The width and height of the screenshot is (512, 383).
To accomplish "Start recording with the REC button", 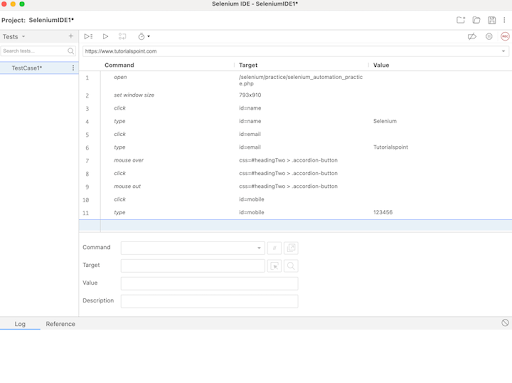I will pos(505,36).
